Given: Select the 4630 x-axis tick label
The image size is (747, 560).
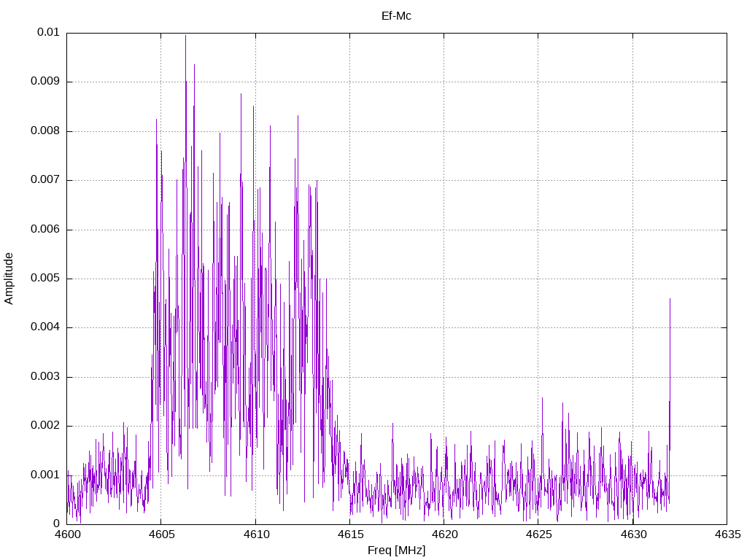Looking at the screenshot, I should tap(632, 534).
